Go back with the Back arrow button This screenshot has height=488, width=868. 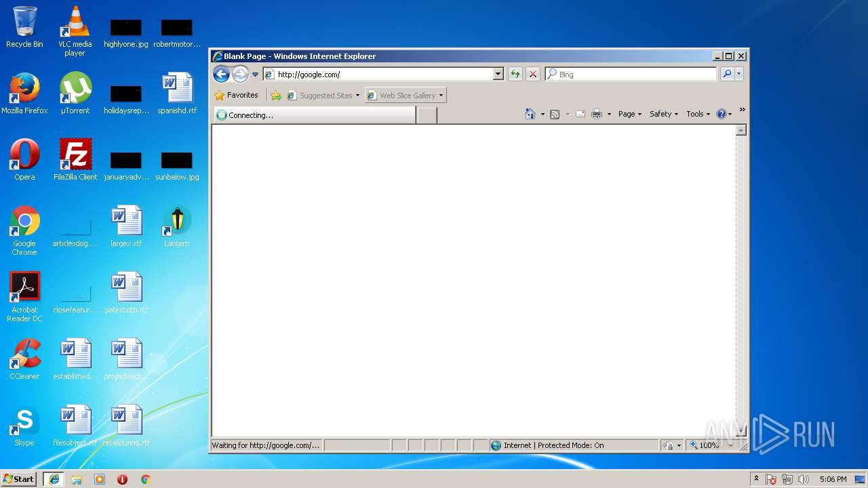tap(221, 75)
